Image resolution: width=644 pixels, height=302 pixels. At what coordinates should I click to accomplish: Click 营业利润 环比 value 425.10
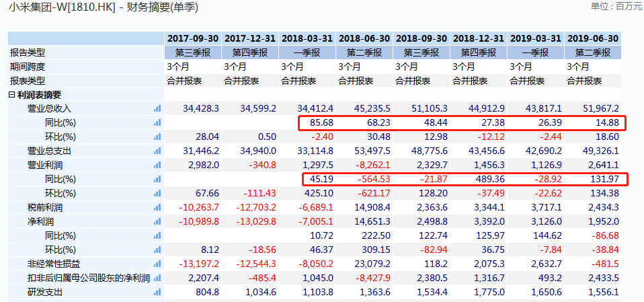click(x=320, y=193)
